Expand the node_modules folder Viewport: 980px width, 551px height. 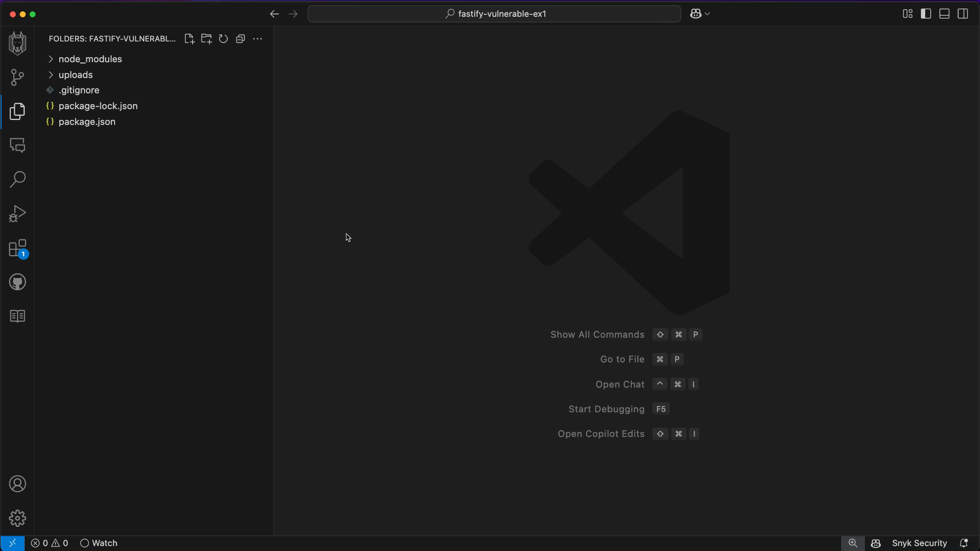[154, 59]
